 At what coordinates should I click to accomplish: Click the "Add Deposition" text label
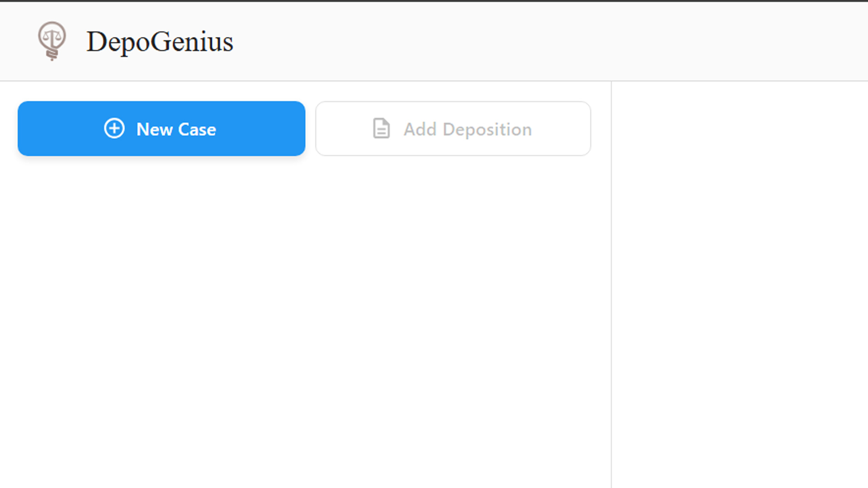point(467,130)
